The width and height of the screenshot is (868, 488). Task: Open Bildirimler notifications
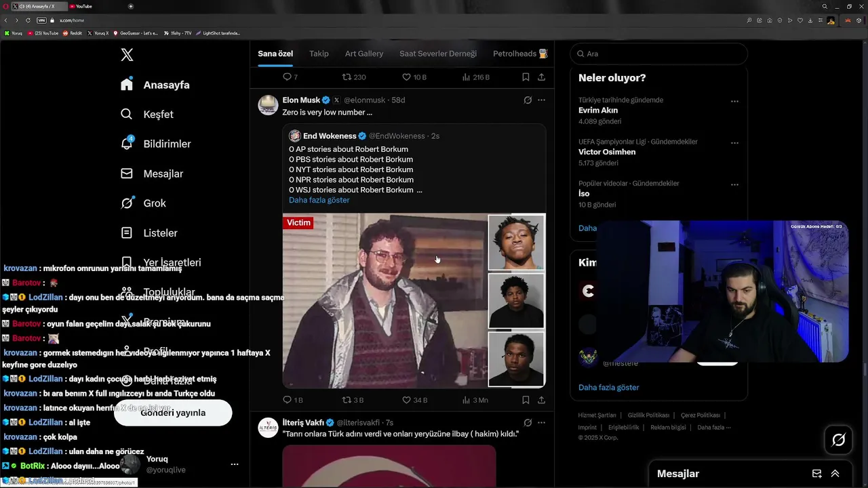point(155,144)
